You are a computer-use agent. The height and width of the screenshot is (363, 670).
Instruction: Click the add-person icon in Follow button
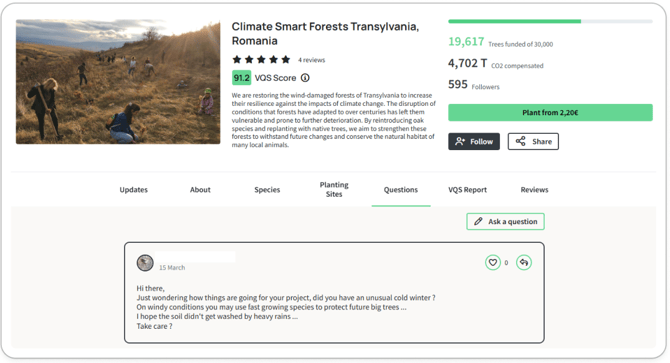tap(460, 141)
